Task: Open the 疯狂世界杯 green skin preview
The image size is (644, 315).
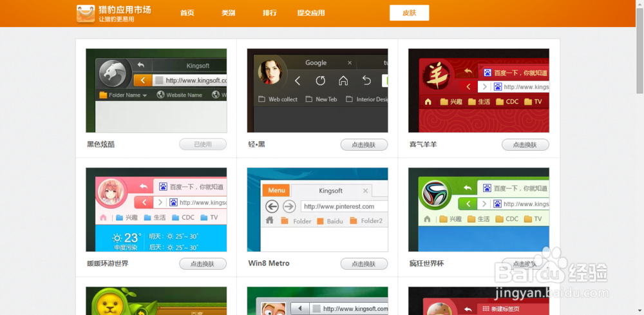Action: click(x=478, y=209)
